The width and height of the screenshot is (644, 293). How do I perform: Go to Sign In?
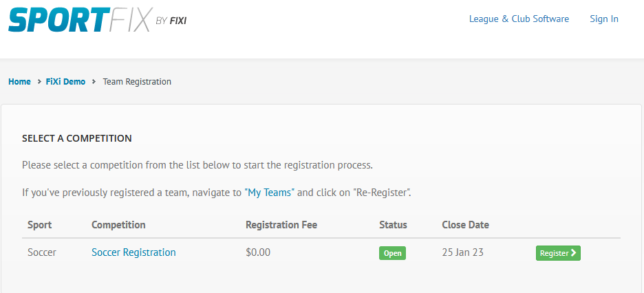604,19
